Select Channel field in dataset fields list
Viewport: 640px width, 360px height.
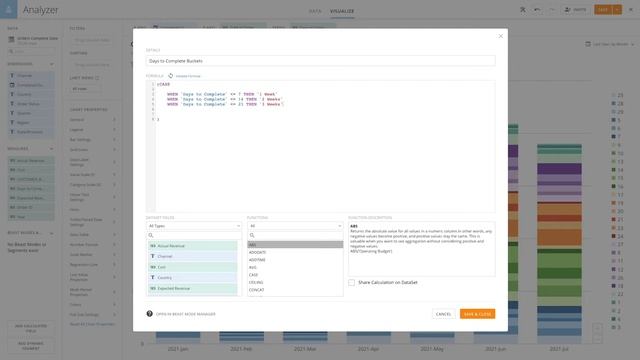192,256
